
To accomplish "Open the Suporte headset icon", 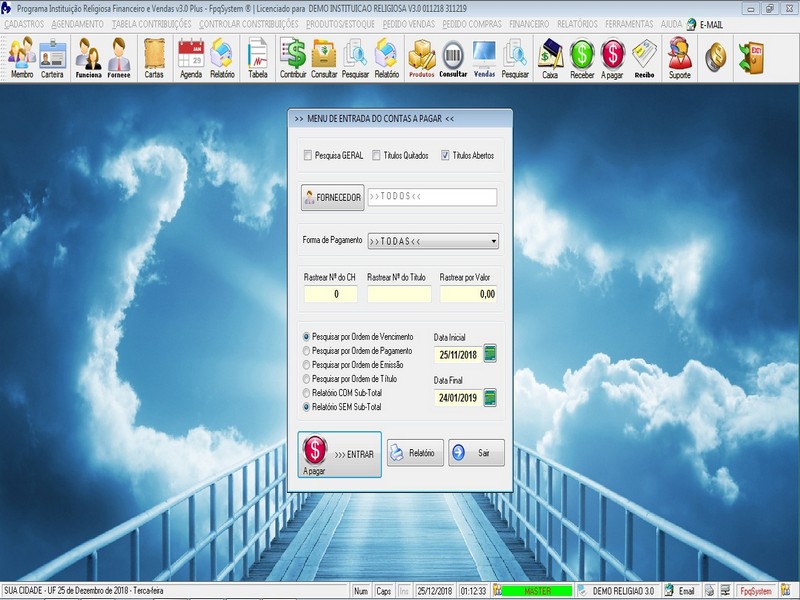I will (680, 58).
